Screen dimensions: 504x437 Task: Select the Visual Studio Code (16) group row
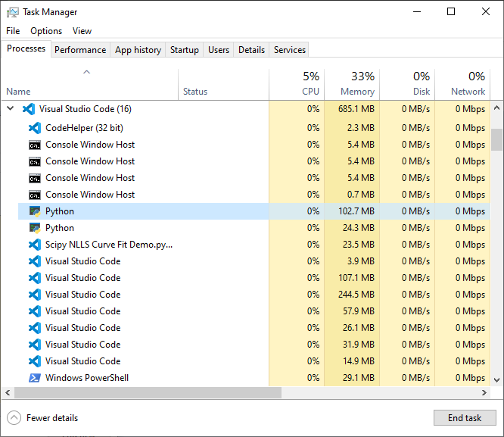point(246,109)
